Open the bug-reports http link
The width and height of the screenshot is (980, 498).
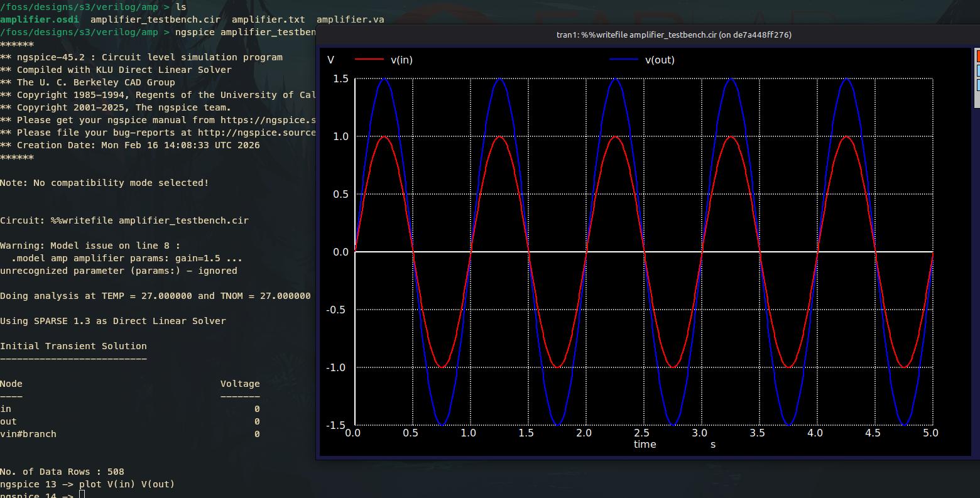[x=256, y=133]
